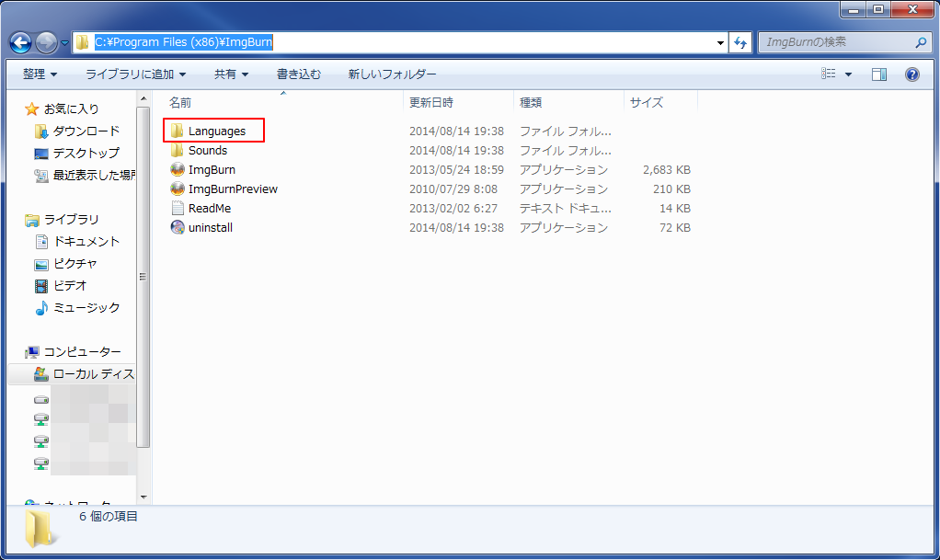The image size is (940, 560).
Task: Click the ダウンロード folder icon
Action: pyautogui.click(x=40, y=131)
